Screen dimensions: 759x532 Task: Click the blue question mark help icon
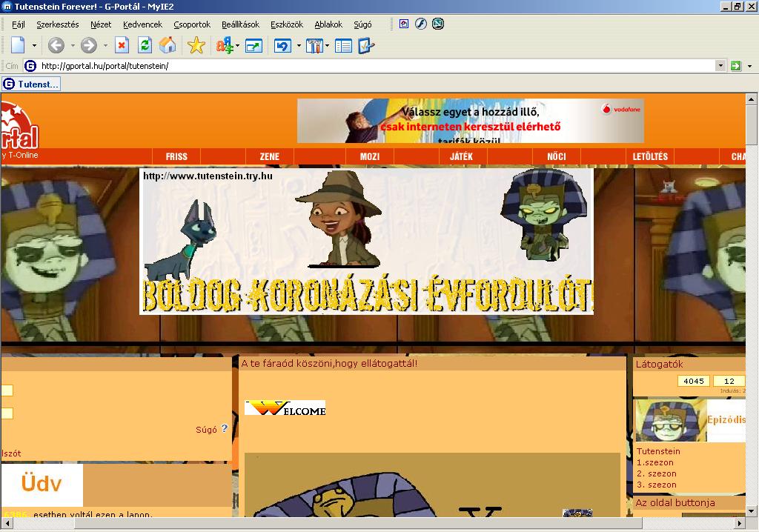224,428
